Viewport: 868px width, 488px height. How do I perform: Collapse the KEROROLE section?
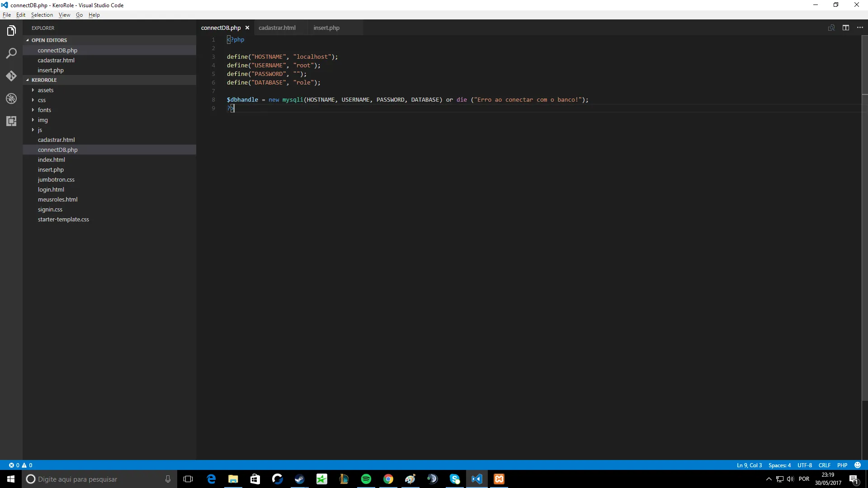[x=44, y=80]
